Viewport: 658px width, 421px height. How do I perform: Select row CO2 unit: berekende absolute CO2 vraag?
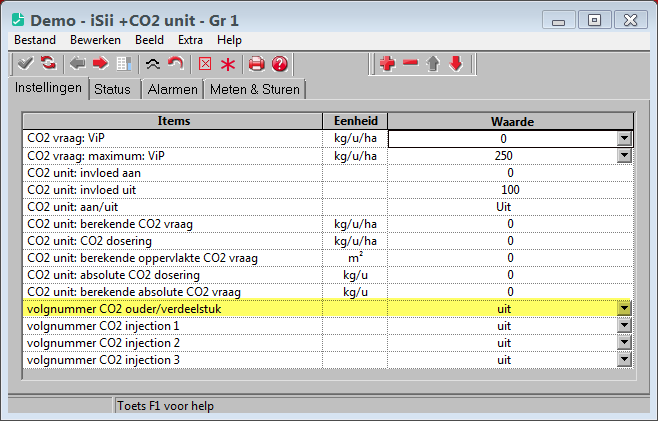click(x=328, y=292)
